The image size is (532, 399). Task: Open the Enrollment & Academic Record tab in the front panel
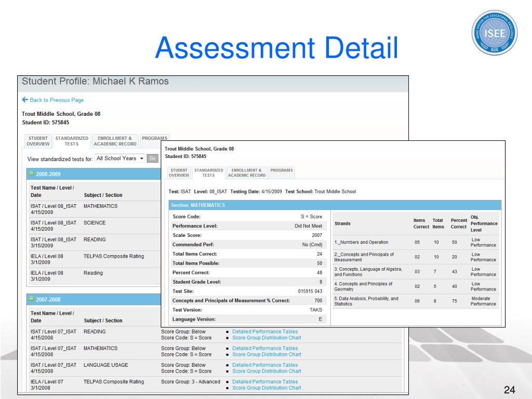(246, 172)
